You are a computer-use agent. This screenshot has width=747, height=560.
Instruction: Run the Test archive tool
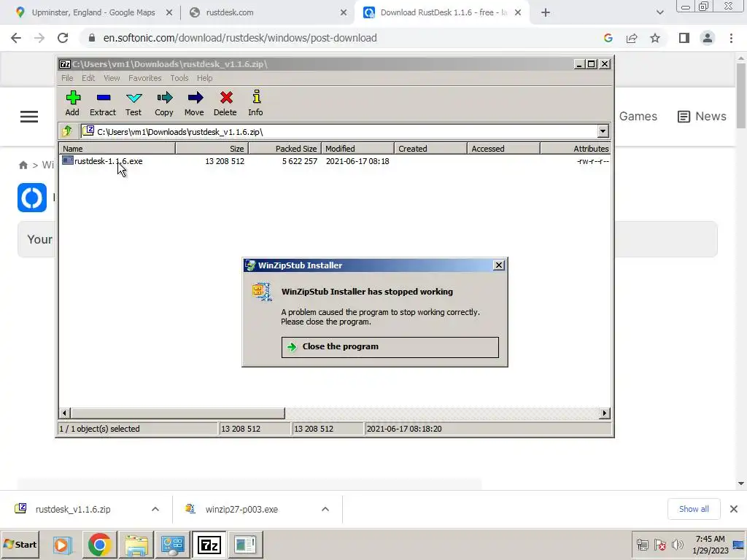[x=133, y=104]
